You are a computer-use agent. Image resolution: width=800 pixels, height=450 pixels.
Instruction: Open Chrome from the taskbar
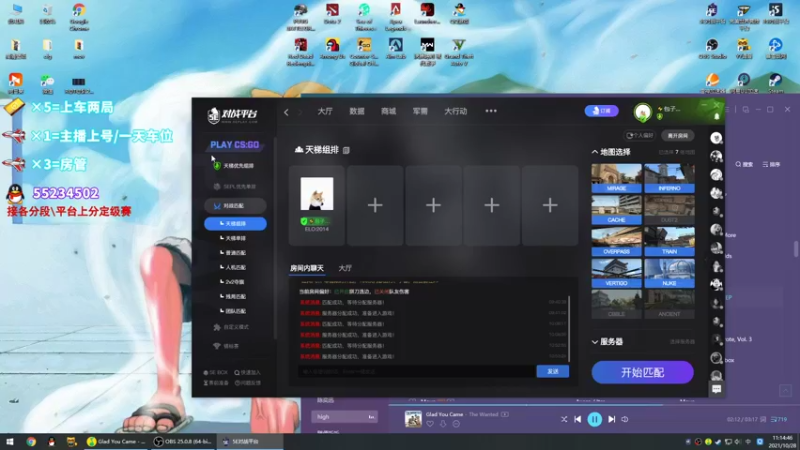tap(31, 441)
